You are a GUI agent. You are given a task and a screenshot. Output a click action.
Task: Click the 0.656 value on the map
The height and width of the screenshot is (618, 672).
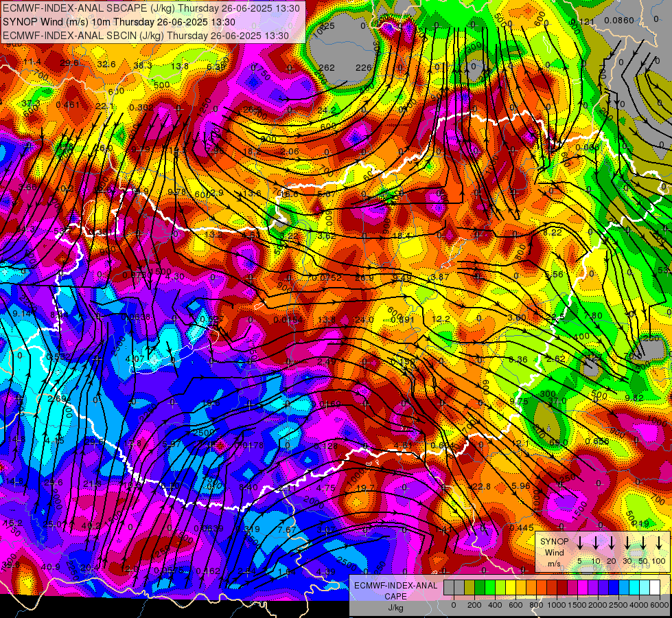click(597, 442)
